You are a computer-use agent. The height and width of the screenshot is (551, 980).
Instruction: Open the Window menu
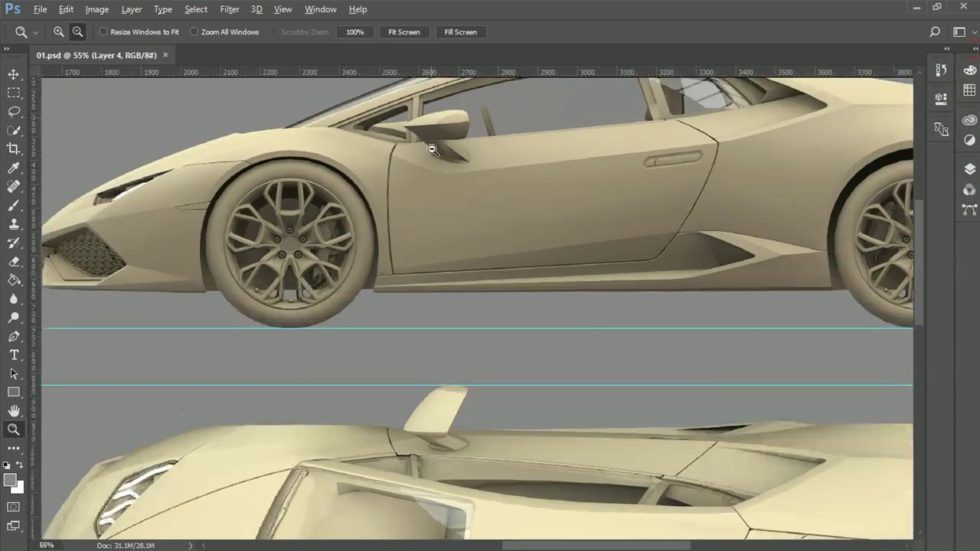pos(321,9)
